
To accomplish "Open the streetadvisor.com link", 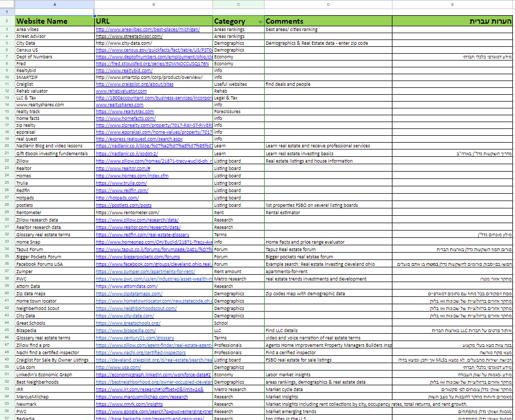I will coord(129,36).
